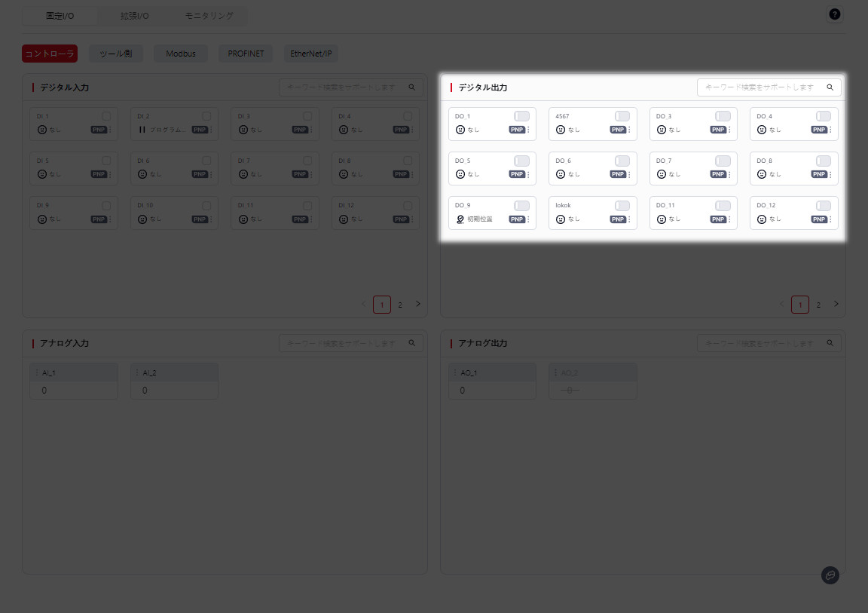Image resolution: width=868 pixels, height=613 pixels.
Task: Open the three-dot menu on the 4567 output
Action: click(x=629, y=130)
